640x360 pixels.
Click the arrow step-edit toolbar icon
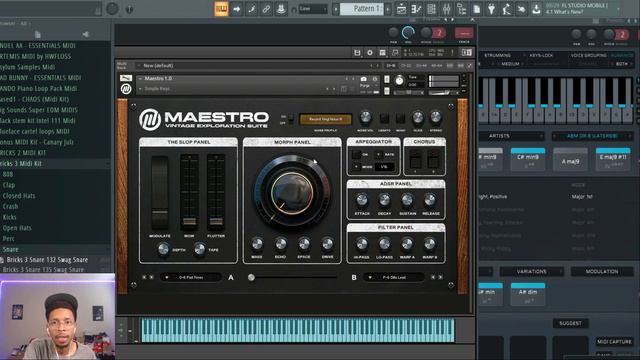pos(236,9)
